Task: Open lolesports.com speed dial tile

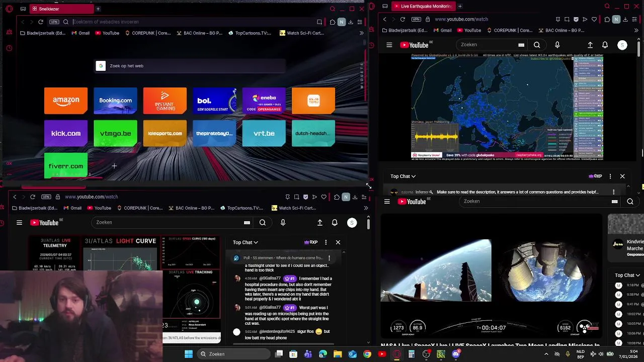Action: [x=165, y=133]
